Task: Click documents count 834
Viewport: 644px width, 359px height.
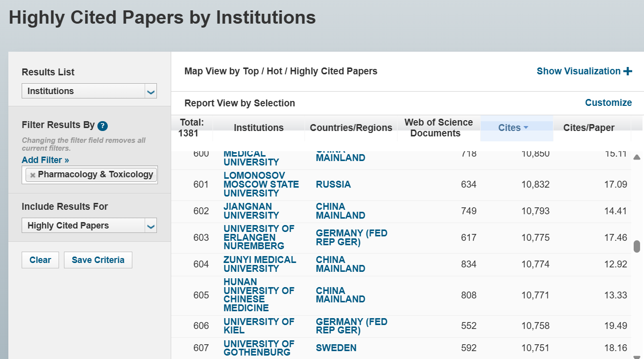Action: (x=469, y=264)
